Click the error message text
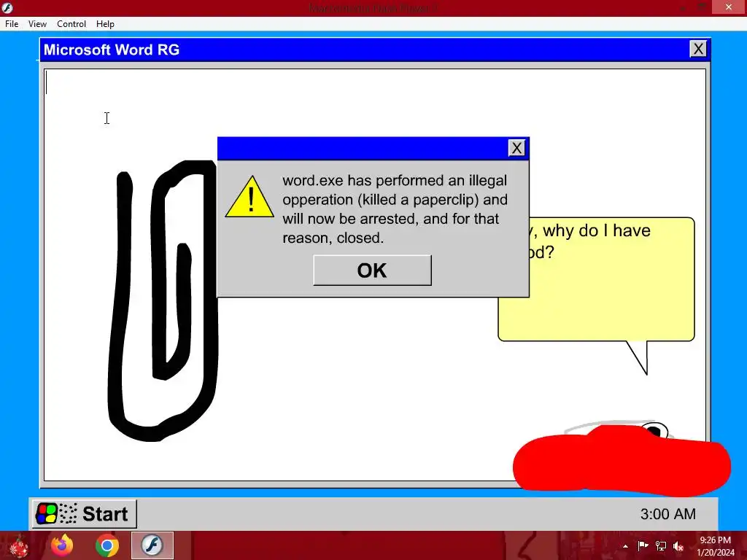The width and height of the screenshot is (747, 560). pos(395,209)
